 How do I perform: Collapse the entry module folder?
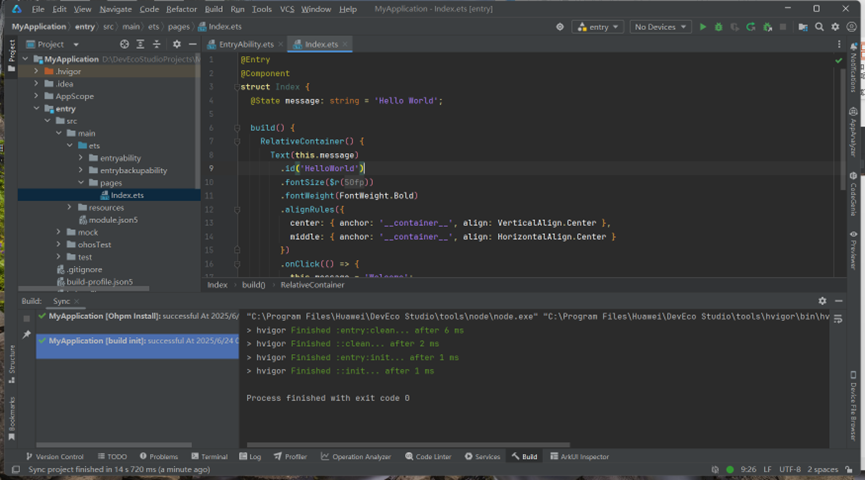tap(36, 109)
